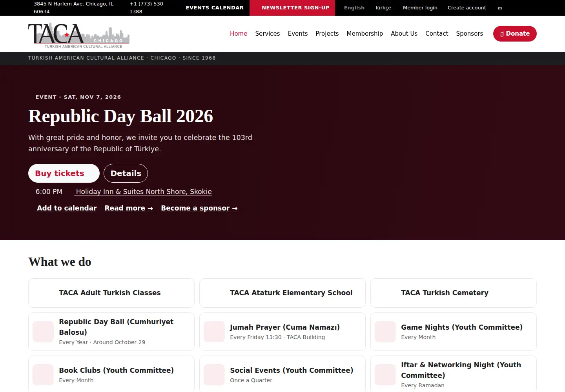Open TACA Turkish Cemetery card
565x392 pixels.
[454, 293]
